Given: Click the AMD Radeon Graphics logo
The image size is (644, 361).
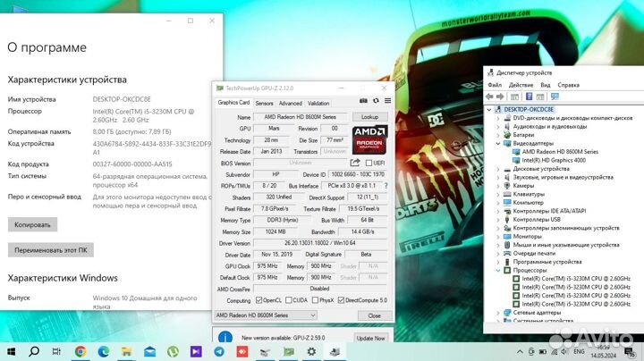Looking at the screenshot, I should point(369,139).
